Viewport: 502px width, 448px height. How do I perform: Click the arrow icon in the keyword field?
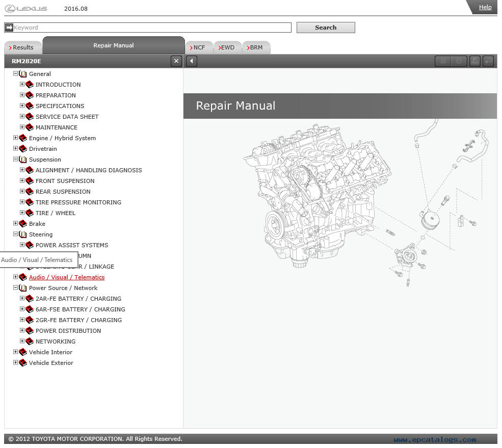click(9, 28)
